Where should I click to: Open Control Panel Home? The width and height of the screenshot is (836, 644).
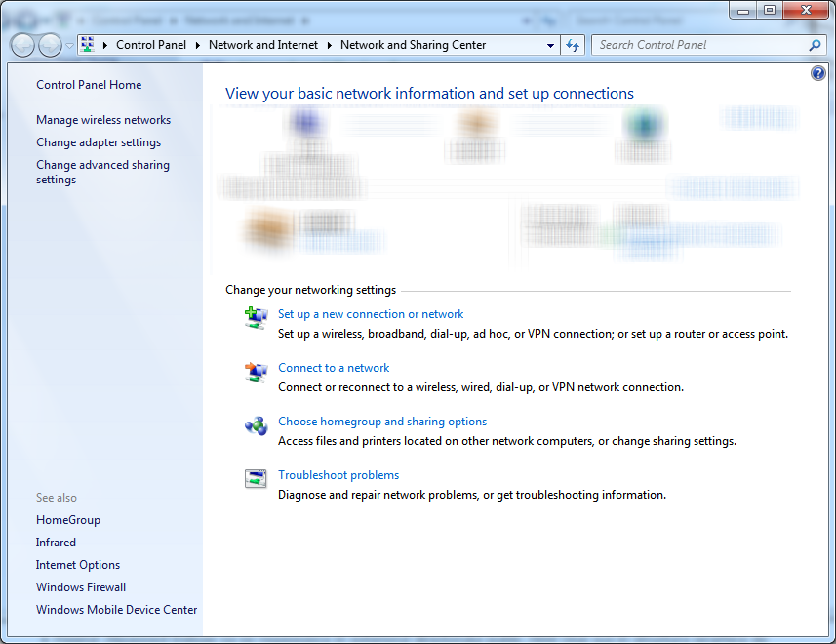89,85
